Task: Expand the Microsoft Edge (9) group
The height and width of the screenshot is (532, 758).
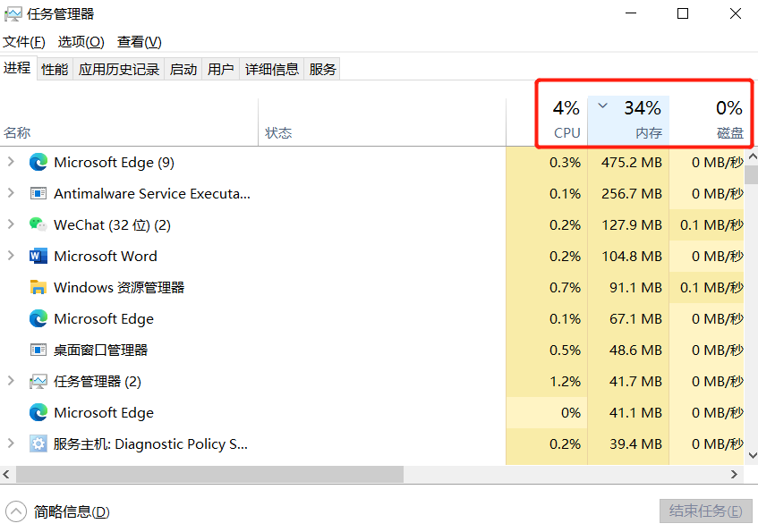Action: click(x=11, y=162)
